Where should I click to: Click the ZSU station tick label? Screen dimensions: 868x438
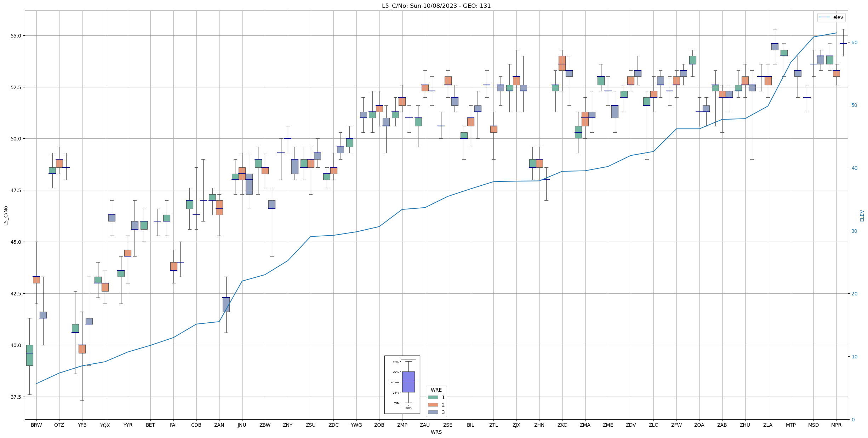(310, 425)
